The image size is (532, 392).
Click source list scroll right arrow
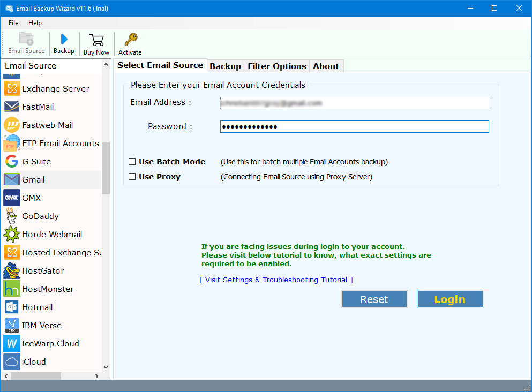pos(97,376)
